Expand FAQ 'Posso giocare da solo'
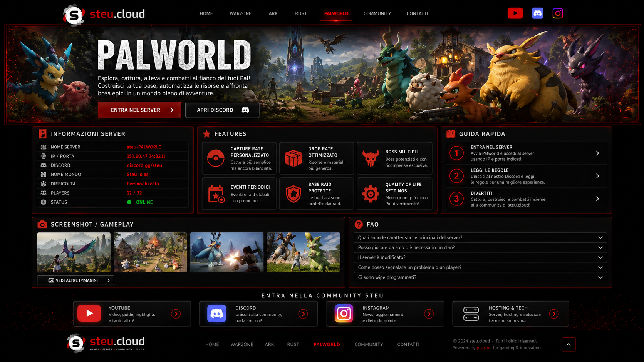 480,247
